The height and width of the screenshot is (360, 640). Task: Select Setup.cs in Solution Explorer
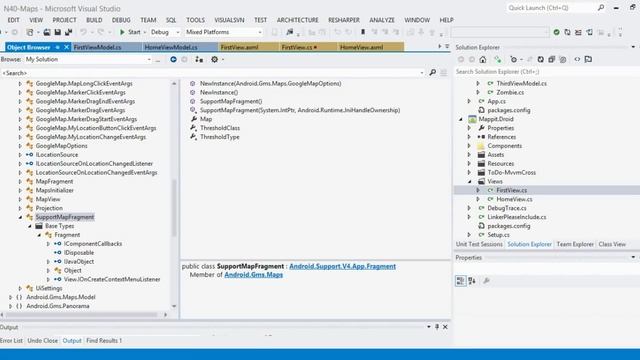[498, 235]
